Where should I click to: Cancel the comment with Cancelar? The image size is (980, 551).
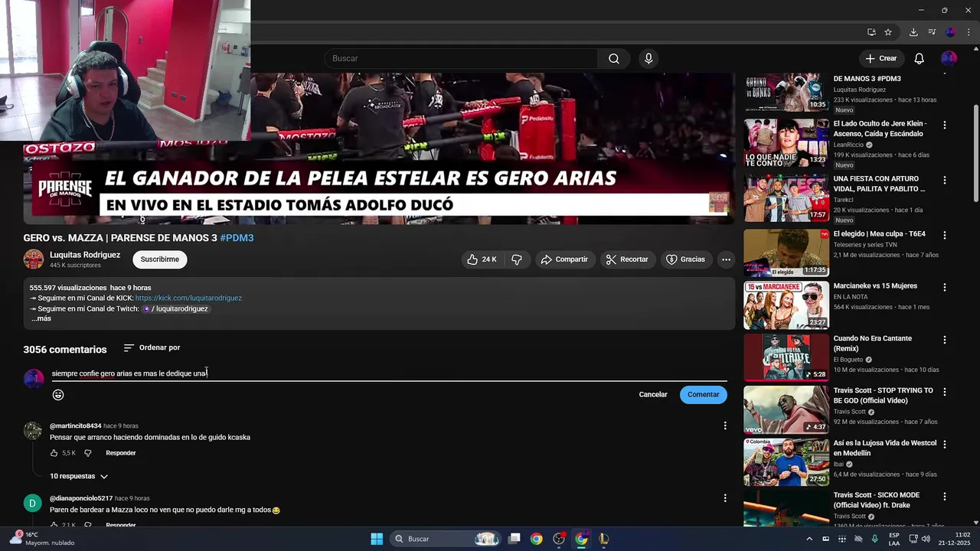pyautogui.click(x=653, y=395)
